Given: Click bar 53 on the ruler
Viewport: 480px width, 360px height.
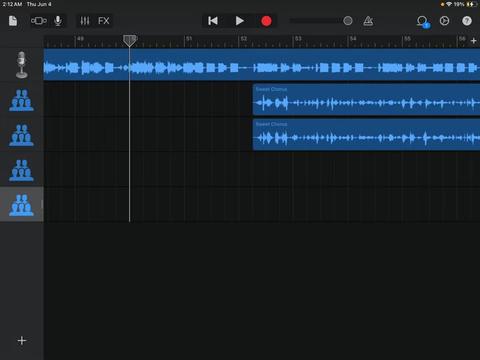Looking at the screenshot, I should pyautogui.click(x=298, y=39).
